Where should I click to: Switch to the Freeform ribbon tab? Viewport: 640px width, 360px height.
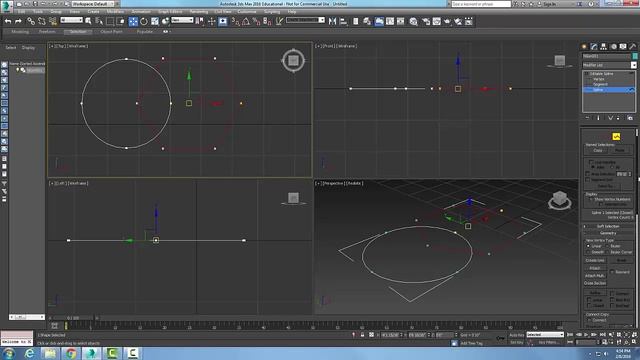click(x=47, y=31)
